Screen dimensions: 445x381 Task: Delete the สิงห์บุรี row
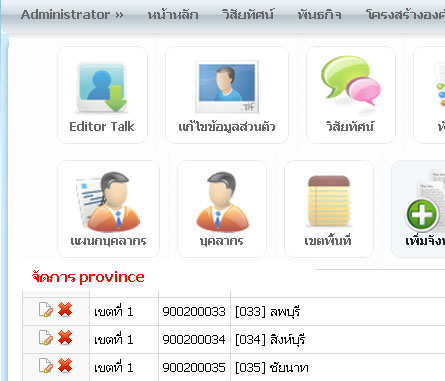point(65,338)
